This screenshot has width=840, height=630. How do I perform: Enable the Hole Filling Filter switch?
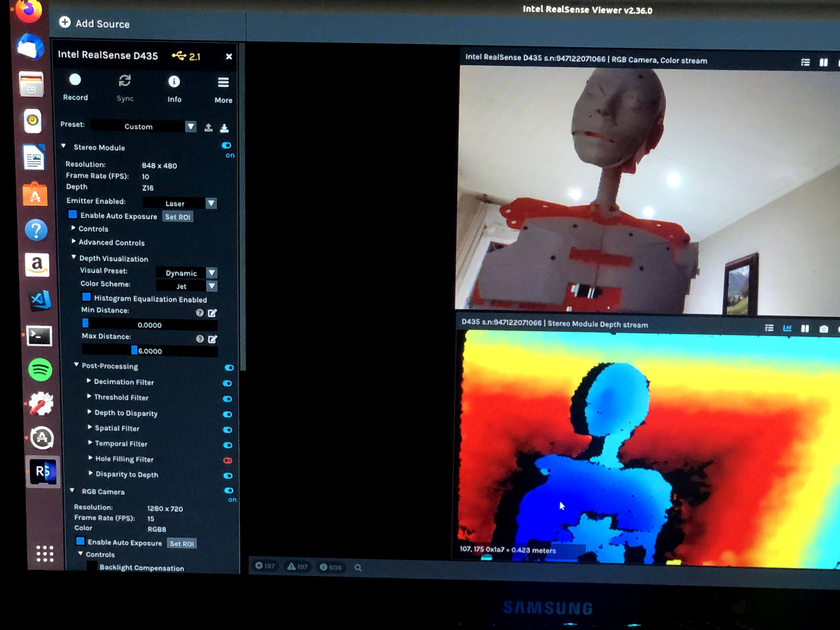pyautogui.click(x=228, y=461)
